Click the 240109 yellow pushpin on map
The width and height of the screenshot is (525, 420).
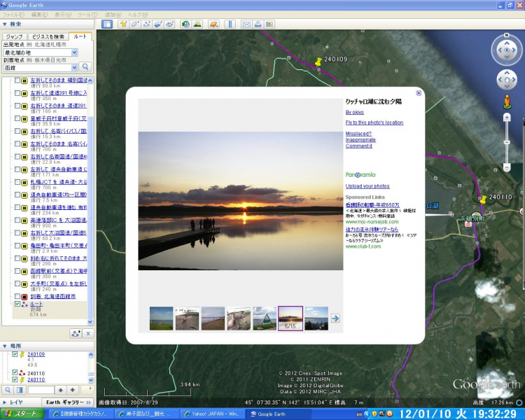coord(318,62)
